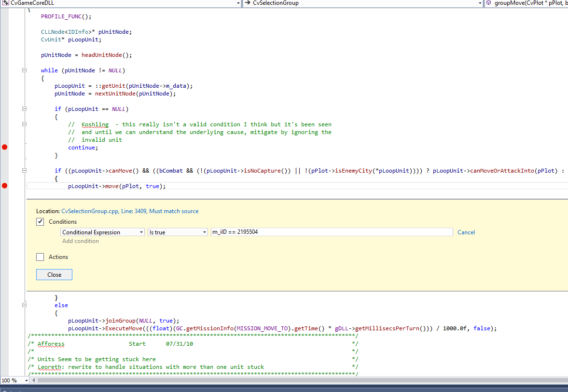Click the ::getUnit(pUnitNode->m_data) call

(142, 86)
